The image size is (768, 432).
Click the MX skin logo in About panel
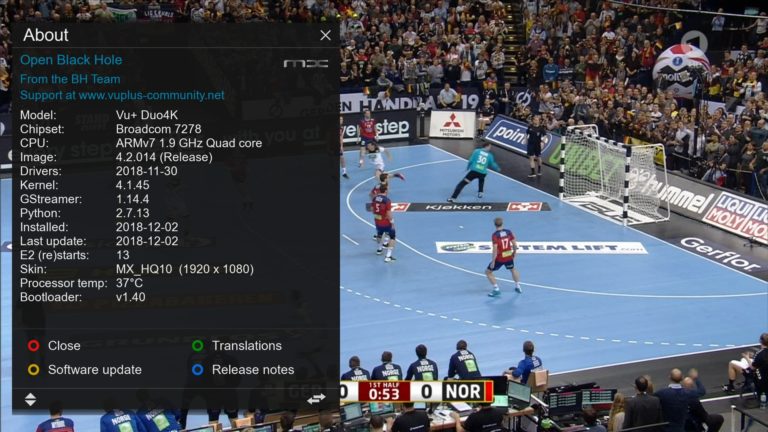[306, 64]
